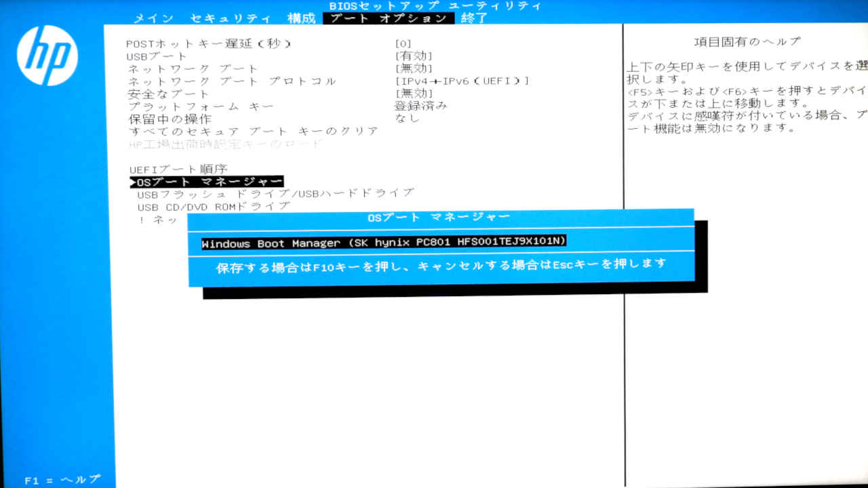The width and height of the screenshot is (868, 488).
Task: Click the HP logo
Action: 47,56
